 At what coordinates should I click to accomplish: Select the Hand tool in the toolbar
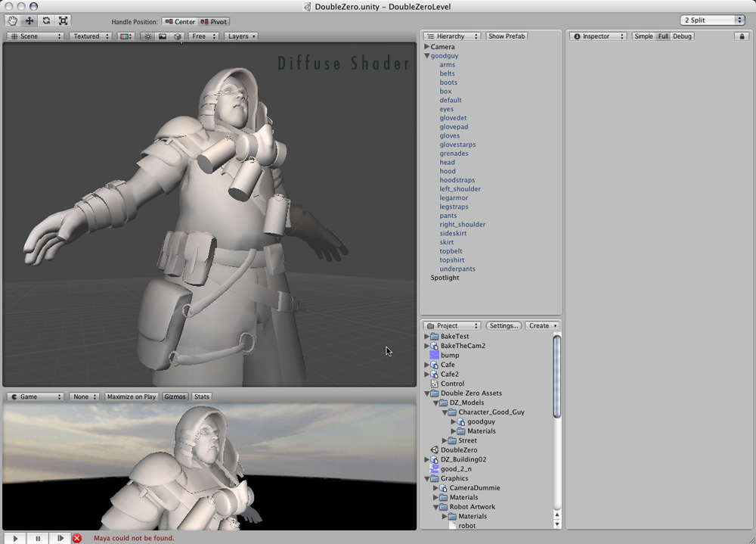pos(11,20)
